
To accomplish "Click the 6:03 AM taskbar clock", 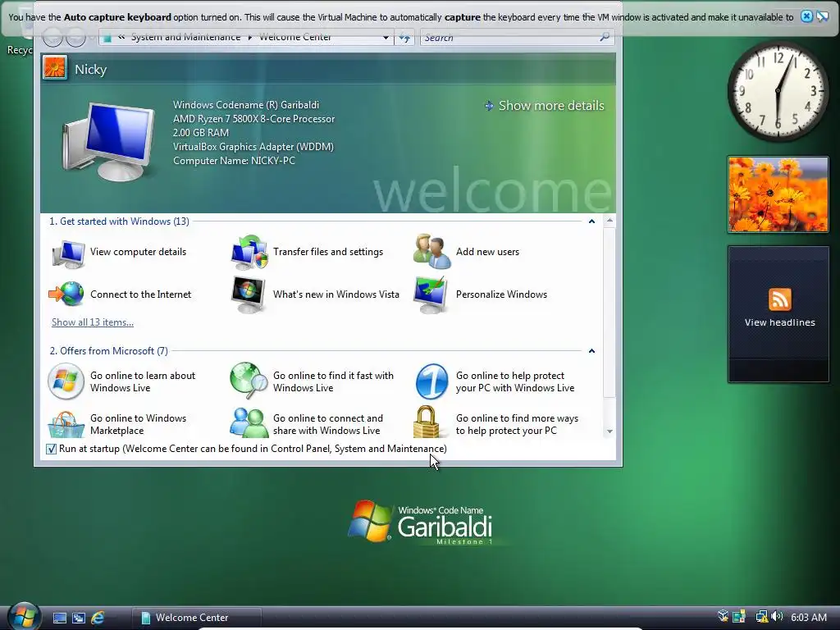I will (808, 617).
